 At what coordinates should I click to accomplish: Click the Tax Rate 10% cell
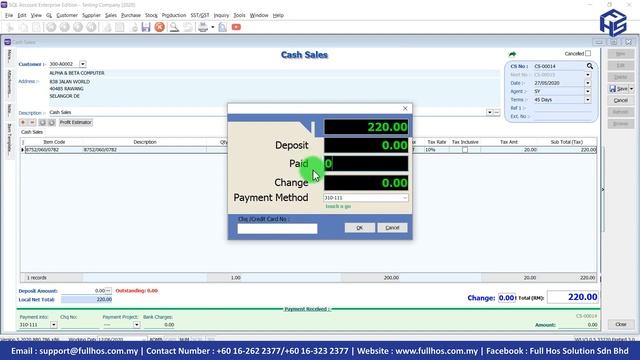(437, 150)
